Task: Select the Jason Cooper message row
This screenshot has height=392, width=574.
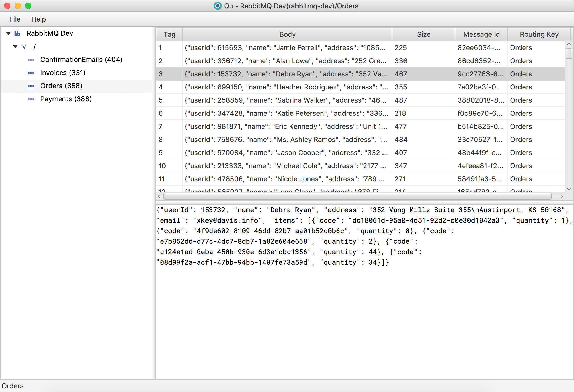Action: point(360,153)
